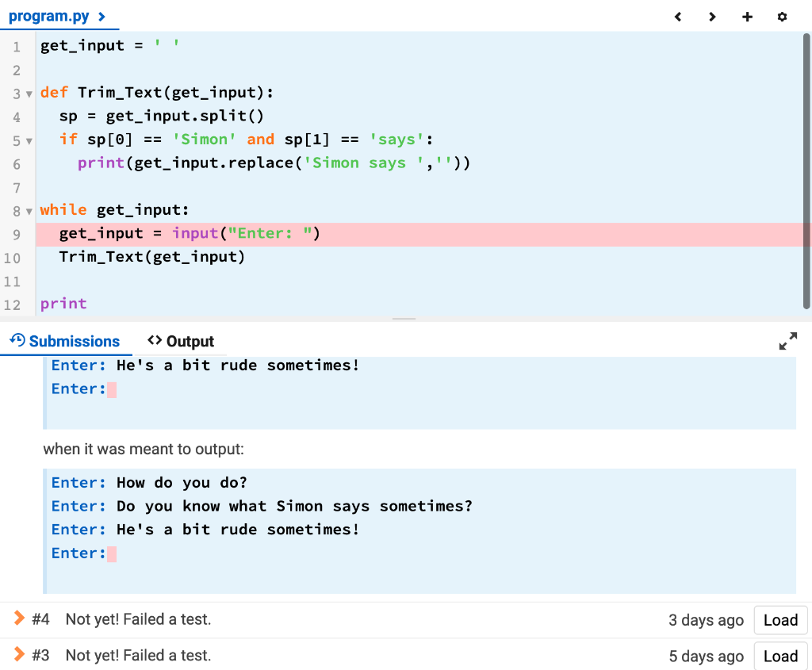Open the Output tab
This screenshot has height=670, width=812.
(190, 341)
